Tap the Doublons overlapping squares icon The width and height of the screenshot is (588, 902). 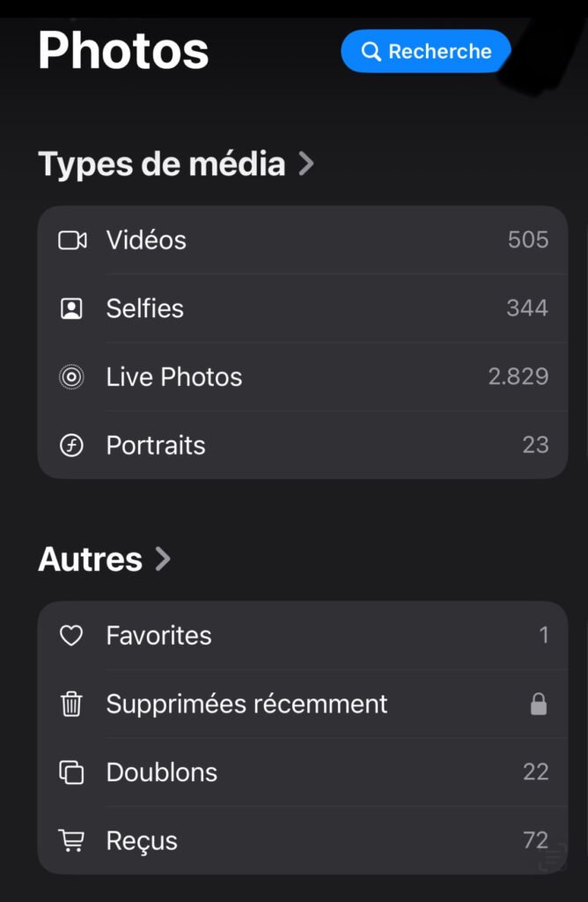pos(71,772)
